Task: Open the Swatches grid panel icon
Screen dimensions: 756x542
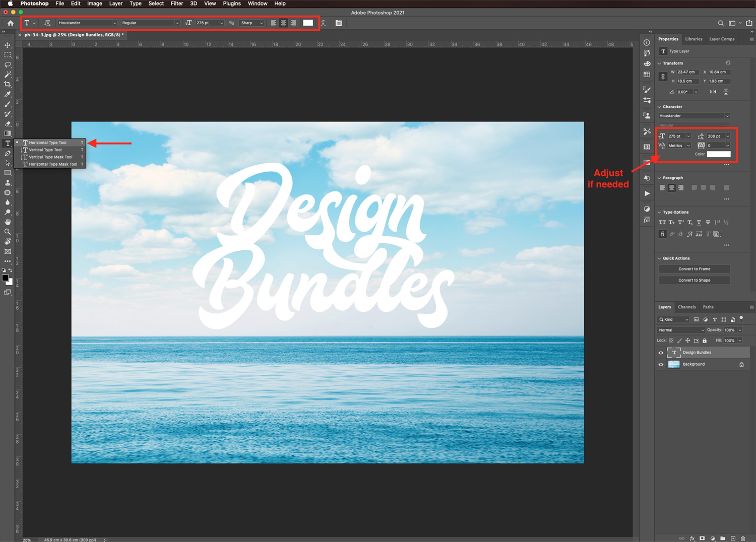Action: pos(647,75)
